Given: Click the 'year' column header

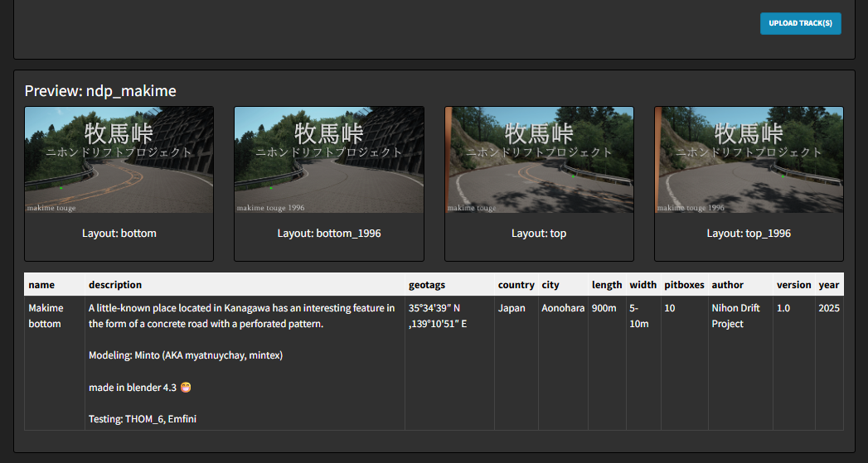Looking at the screenshot, I should click(828, 285).
